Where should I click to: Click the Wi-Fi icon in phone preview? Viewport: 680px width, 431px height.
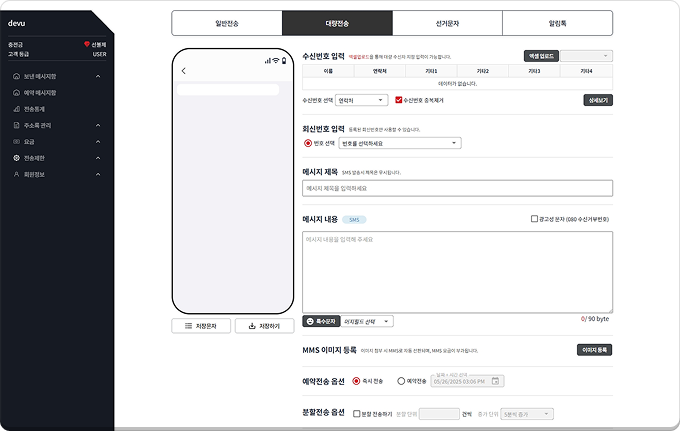[276, 61]
